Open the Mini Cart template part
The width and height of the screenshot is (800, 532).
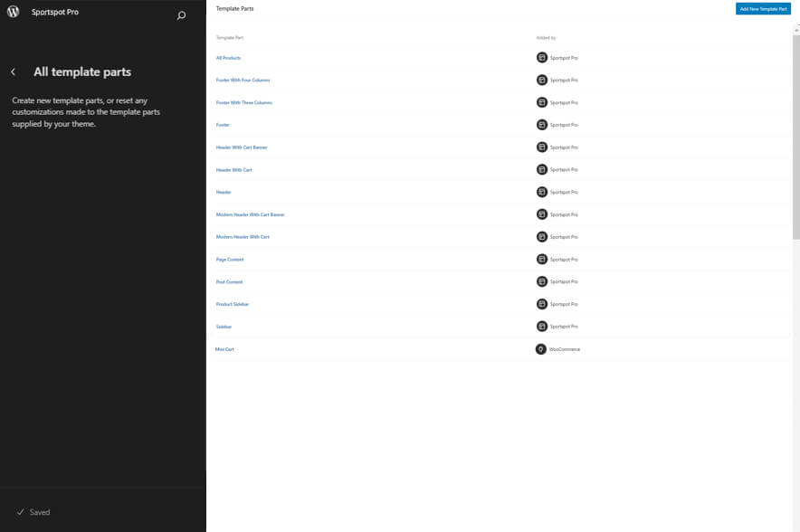pyautogui.click(x=224, y=349)
